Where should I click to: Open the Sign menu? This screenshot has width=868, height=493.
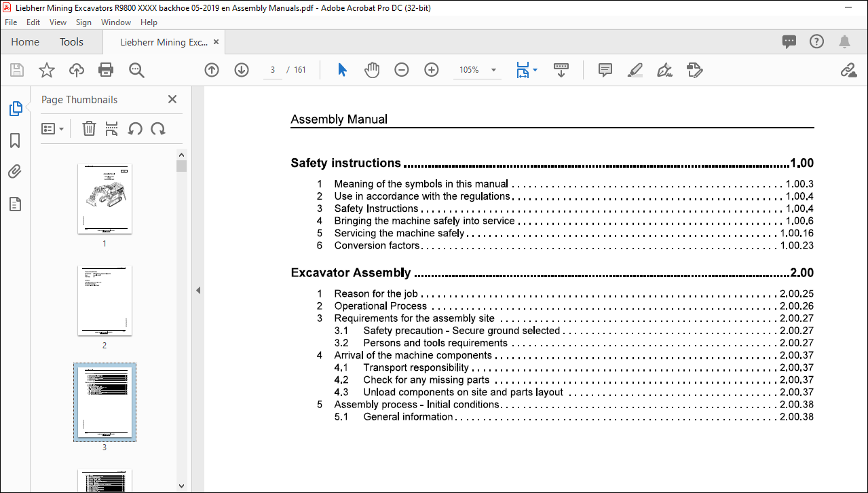pyautogui.click(x=83, y=22)
